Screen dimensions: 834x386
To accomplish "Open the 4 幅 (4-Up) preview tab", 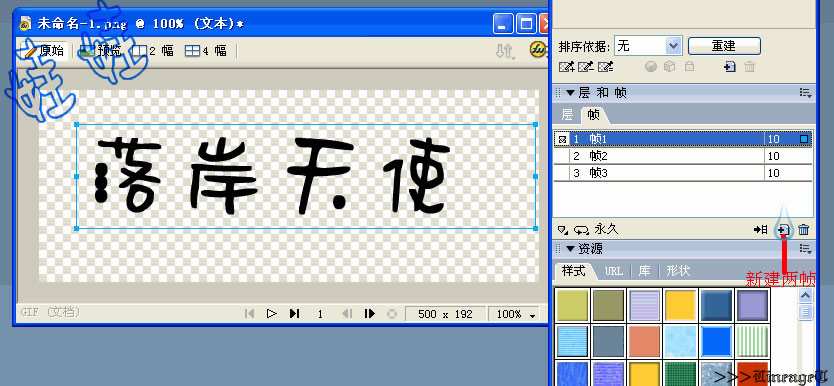I will tap(206, 51).
